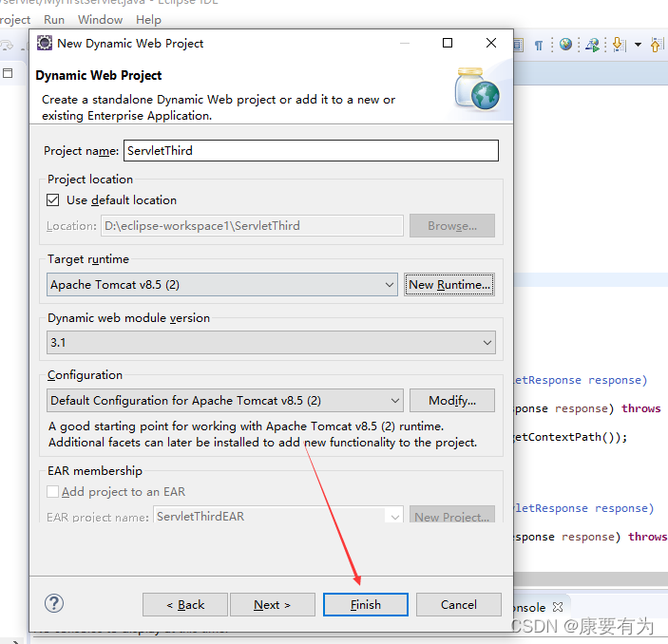Click the New Dynamic Web Project title icon
668x644 pixels.
click(45, 43)
